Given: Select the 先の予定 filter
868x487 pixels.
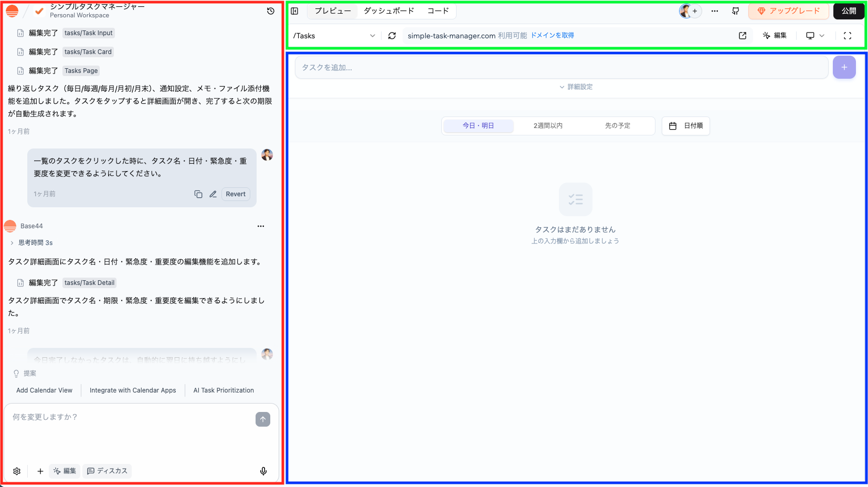Looking at the screenshot, I should (x=618, y=126).
